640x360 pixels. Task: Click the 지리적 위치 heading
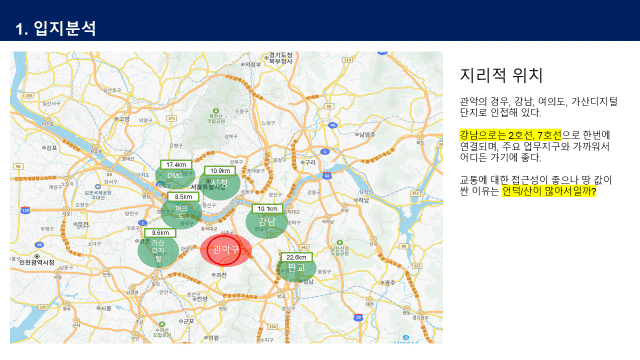[x=501, y=75]
